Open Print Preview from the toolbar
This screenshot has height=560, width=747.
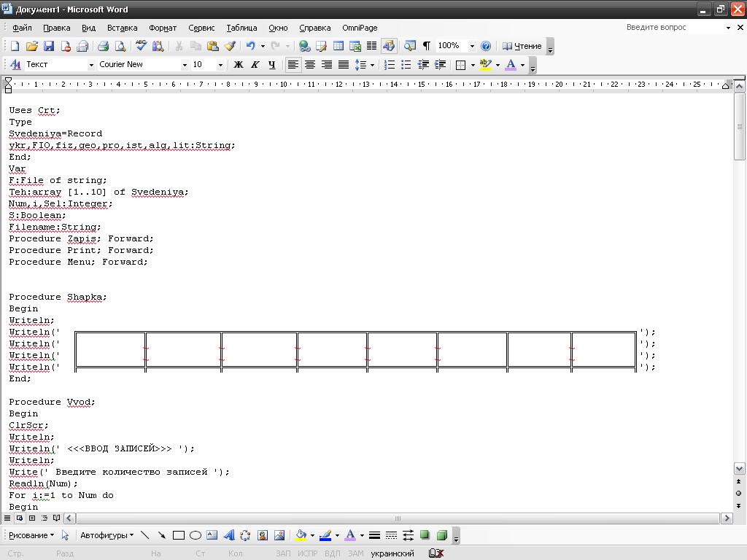(120, 46)
